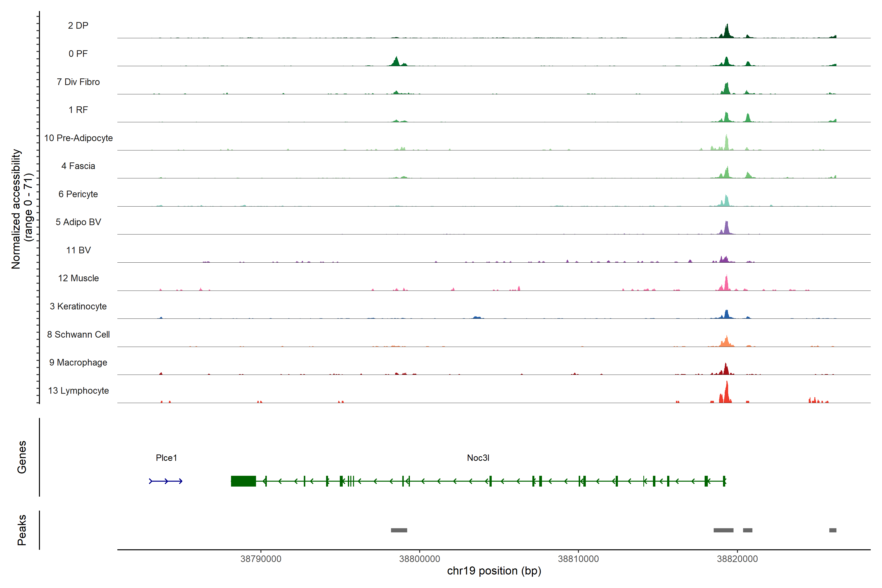Select the 8 Schwann Cell track label

(78, 334)
